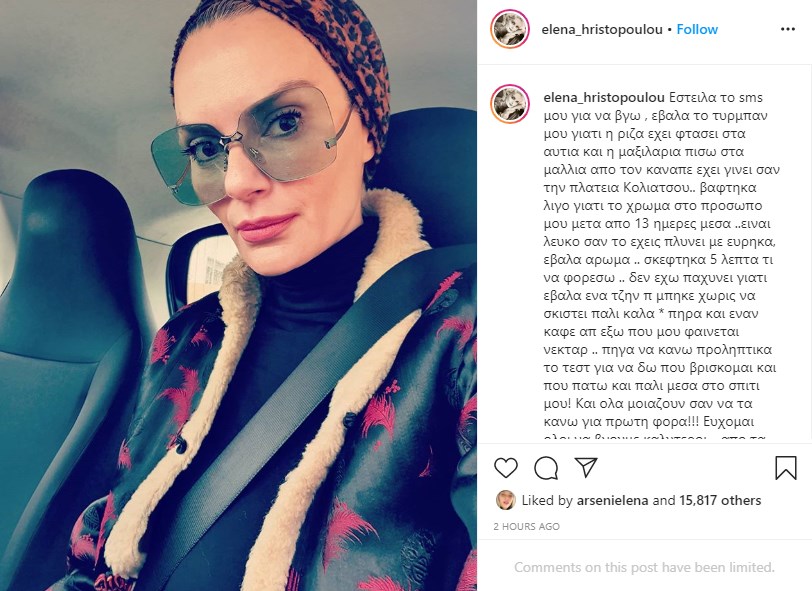Image resolution: width=812 pixels, height=591 pixels.
Task: Open the three-dot more options menu
Action: tap(788, 29)
